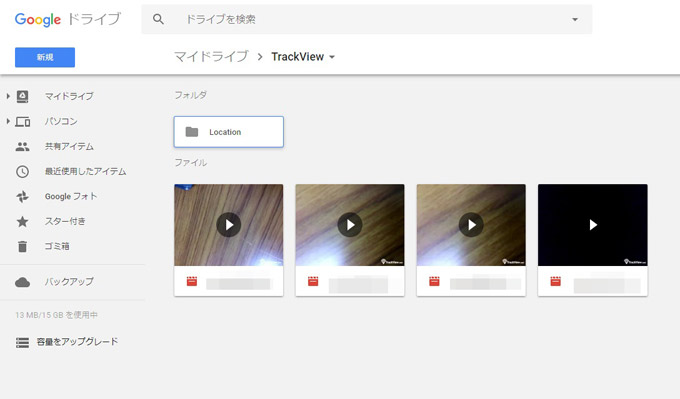The image size is (680, 399).
Task: Open the trash bin icon
Action: 23,246
